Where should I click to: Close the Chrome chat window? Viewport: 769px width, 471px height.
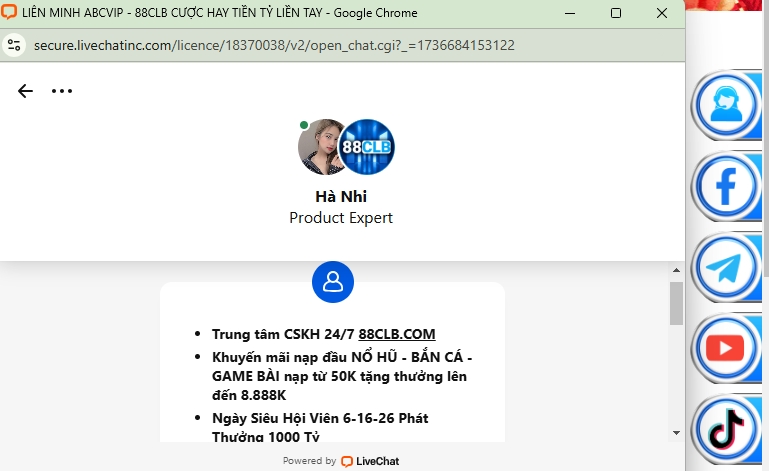pos(662,13)
